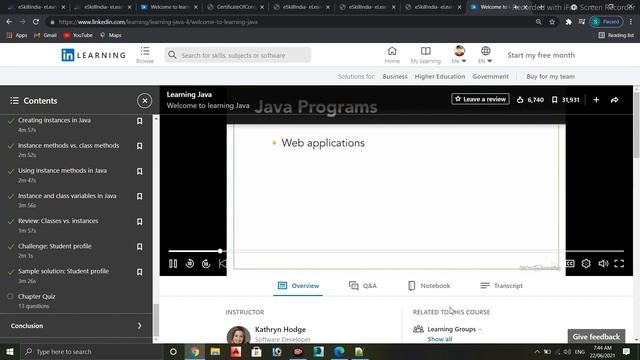Add course with plus icon
The height and width of the screenshot is (360, 640).
point(596,100)
